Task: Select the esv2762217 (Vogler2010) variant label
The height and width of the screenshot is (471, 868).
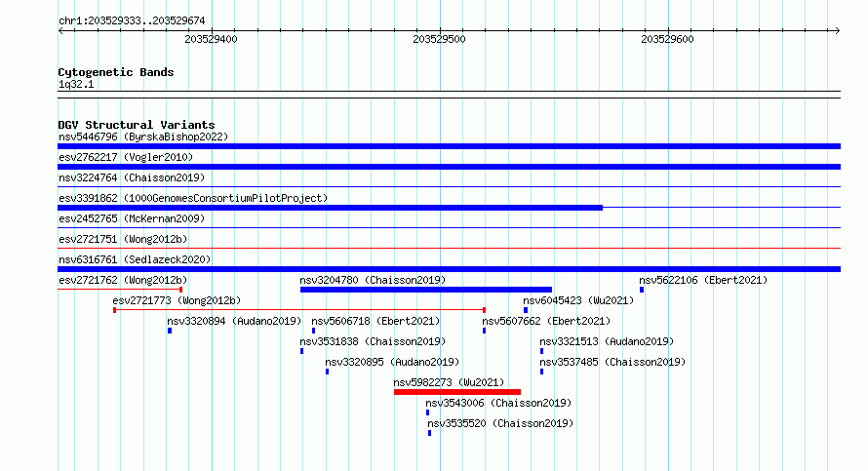Action: point(126,157)
